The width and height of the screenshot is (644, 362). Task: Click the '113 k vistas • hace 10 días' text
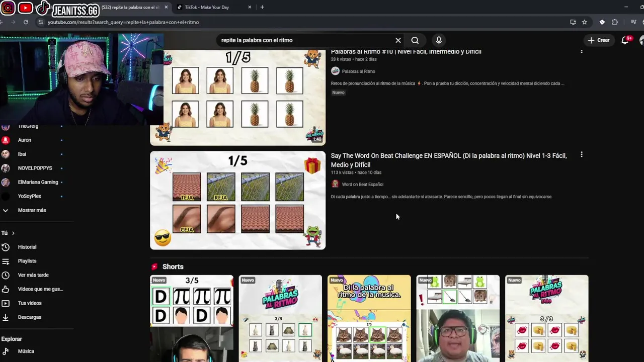(356, 172)
